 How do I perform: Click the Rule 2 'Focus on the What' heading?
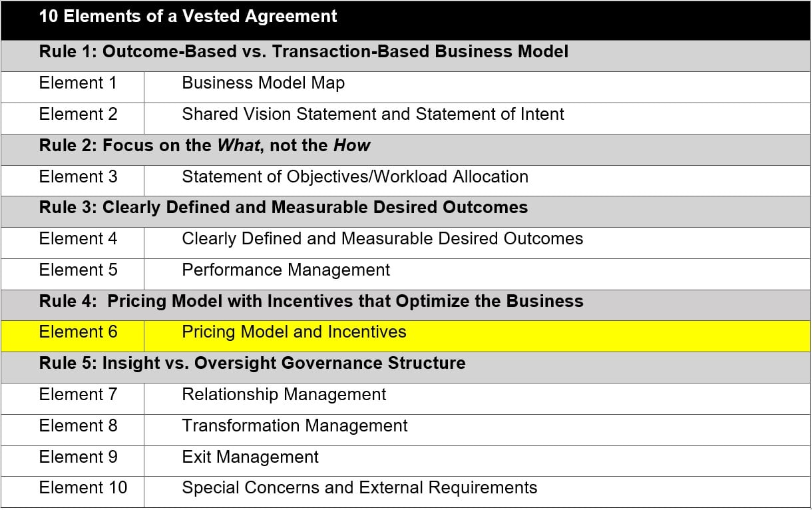click(x=204, y=146)
